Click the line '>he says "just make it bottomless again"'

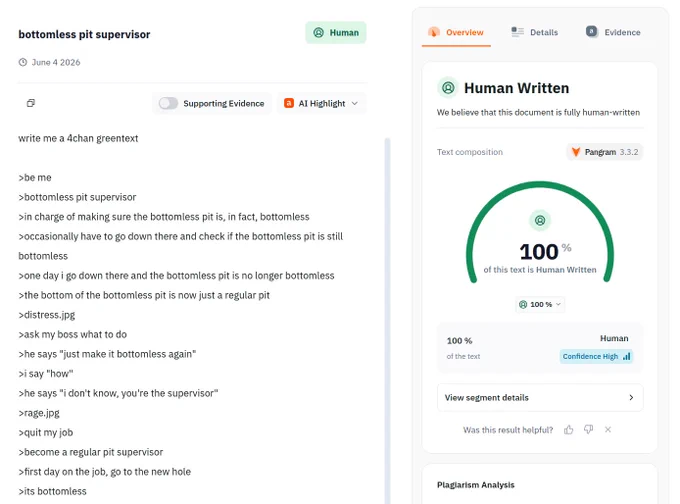point(107,354)
